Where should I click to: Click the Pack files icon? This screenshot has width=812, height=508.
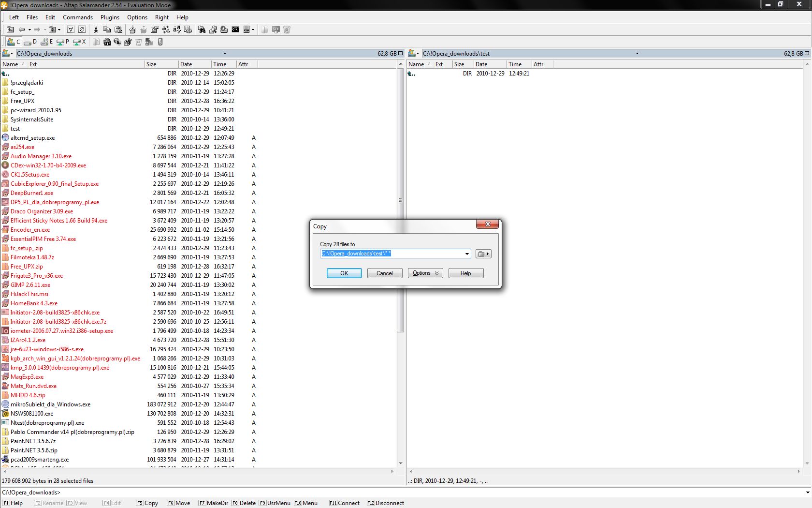click(x=132, y=30)
